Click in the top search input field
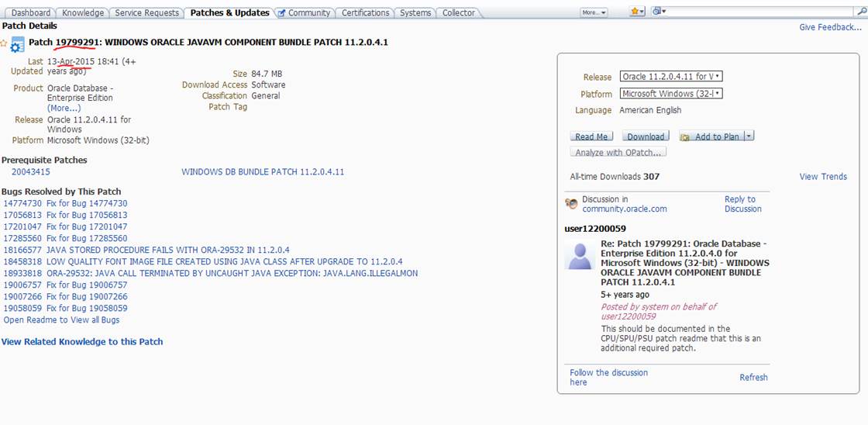Viewport: 868px width, 425px height. click(761, 12)
